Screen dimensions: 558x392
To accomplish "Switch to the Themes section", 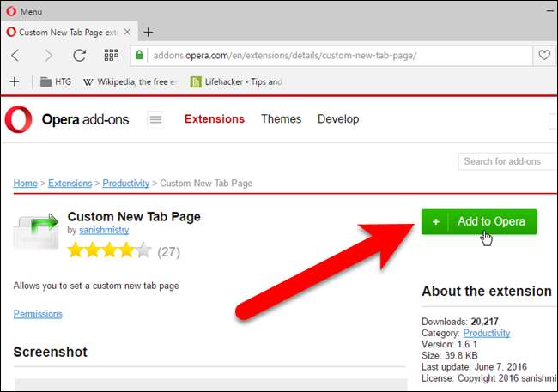I will click(x=281, y=119).
